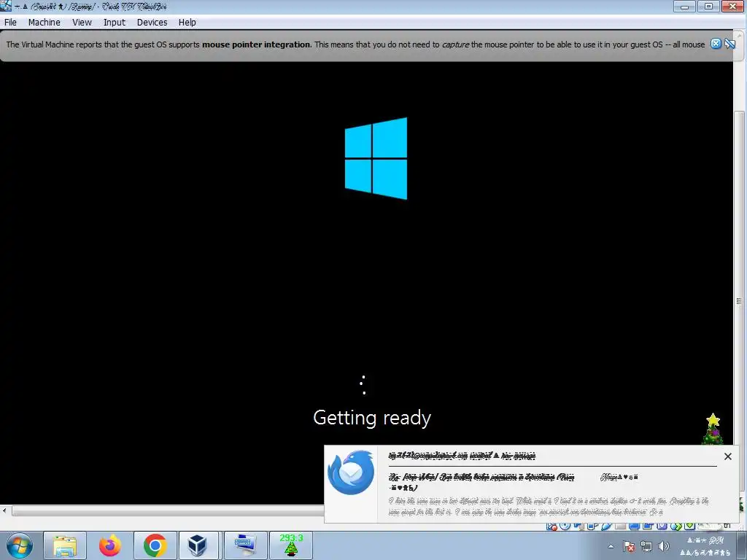Open the Windows Start orb

tap(20, 545)
